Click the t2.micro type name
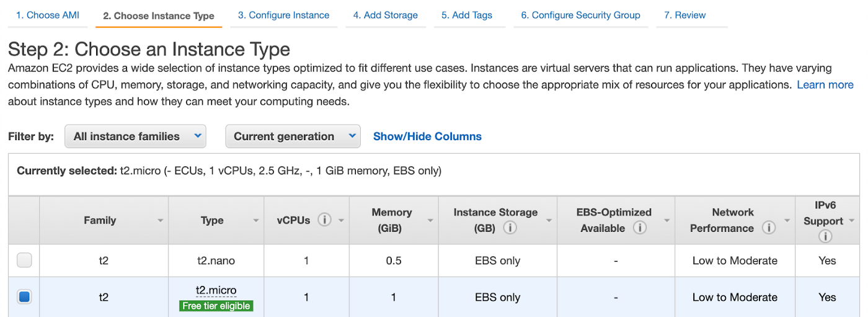Image resolution: width=868 pixels, height=317 pixels. 216,290
